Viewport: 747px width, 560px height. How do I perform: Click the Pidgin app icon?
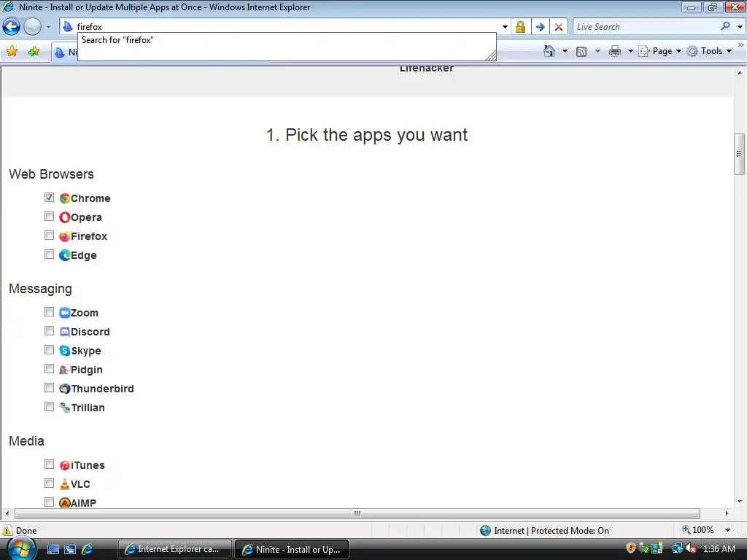tap(65, 370)
